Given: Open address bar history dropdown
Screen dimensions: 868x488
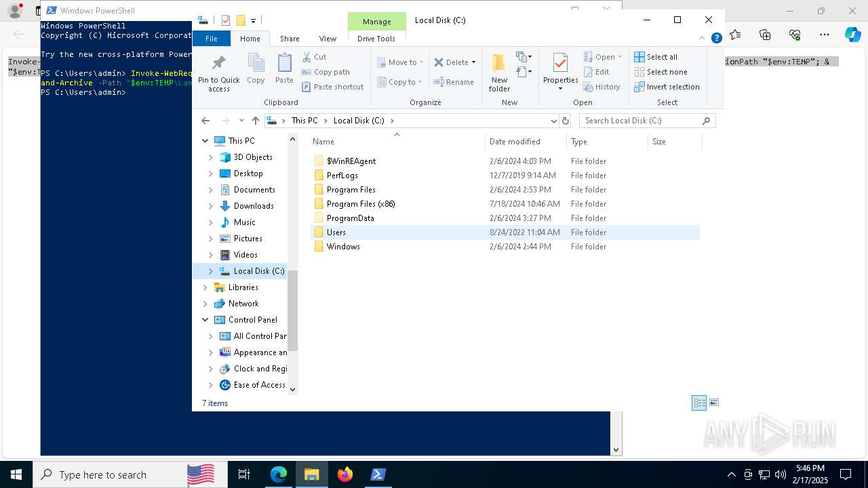Looking at the screenshot, I should coord(553,121).
